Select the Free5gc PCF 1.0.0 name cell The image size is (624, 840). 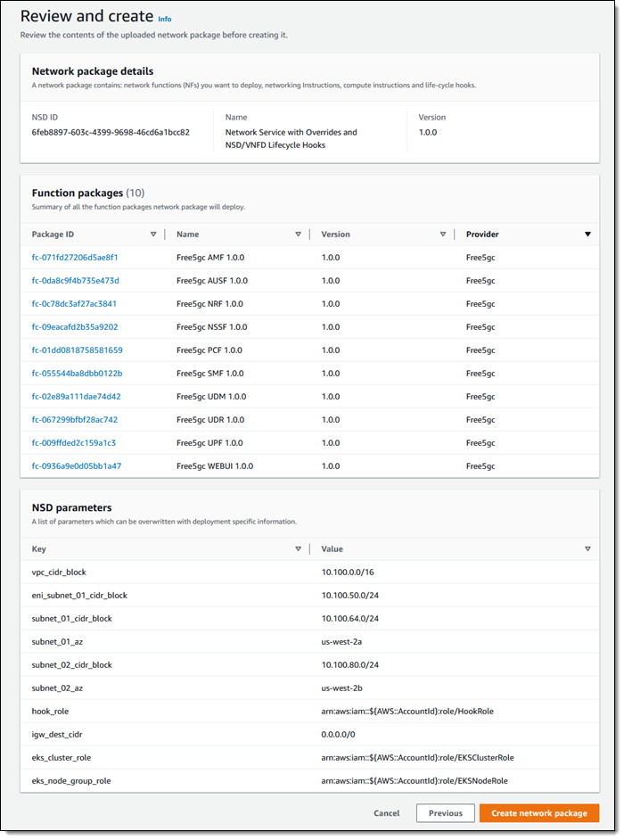pos(209,350)
